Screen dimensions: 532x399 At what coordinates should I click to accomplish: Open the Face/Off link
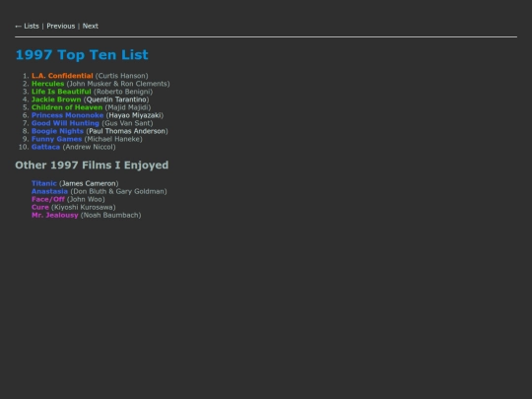(48, 199)
